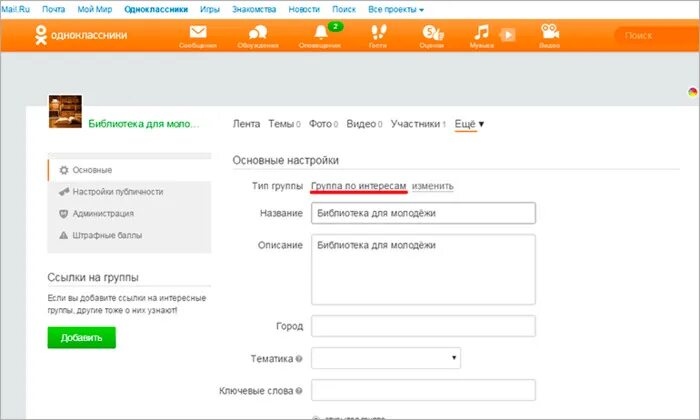Screen dimensions: 700x420
Task: Open Mail.Ru link in top bar
Action: click(x=15, y=9)
